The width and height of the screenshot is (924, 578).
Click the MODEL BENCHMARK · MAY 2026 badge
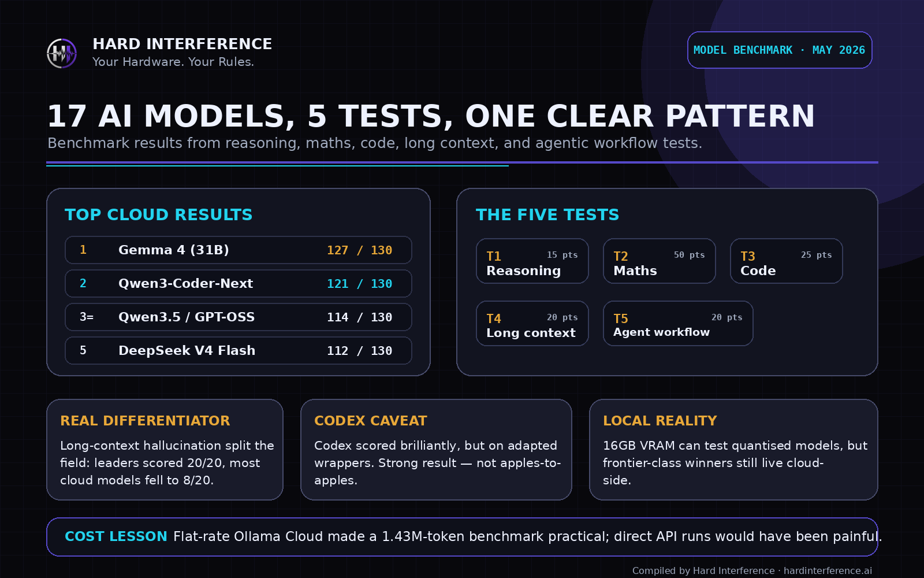pos(780,50)
